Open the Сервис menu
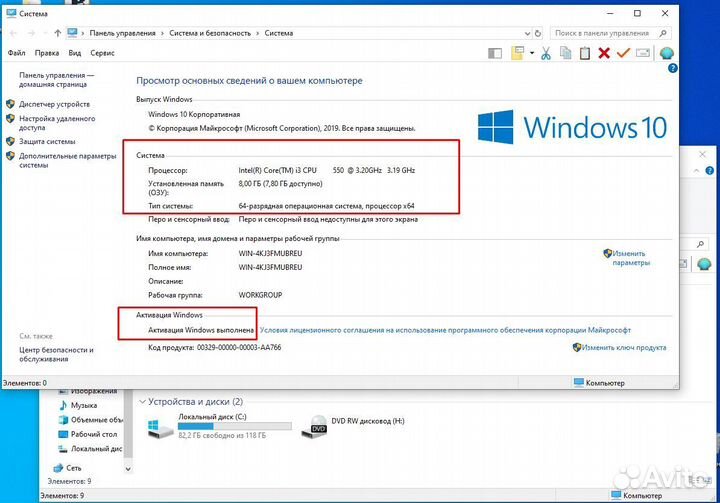 point(102,53)
